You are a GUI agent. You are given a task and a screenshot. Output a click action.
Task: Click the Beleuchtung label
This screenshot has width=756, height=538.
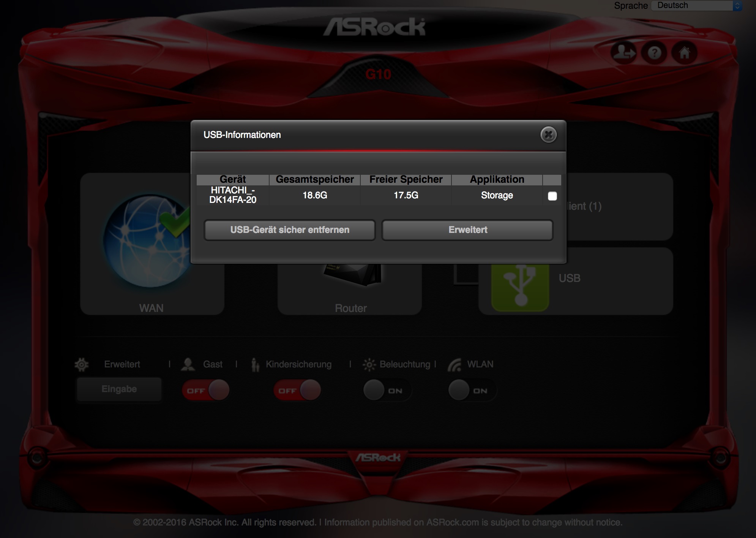(x=405, y=364)
